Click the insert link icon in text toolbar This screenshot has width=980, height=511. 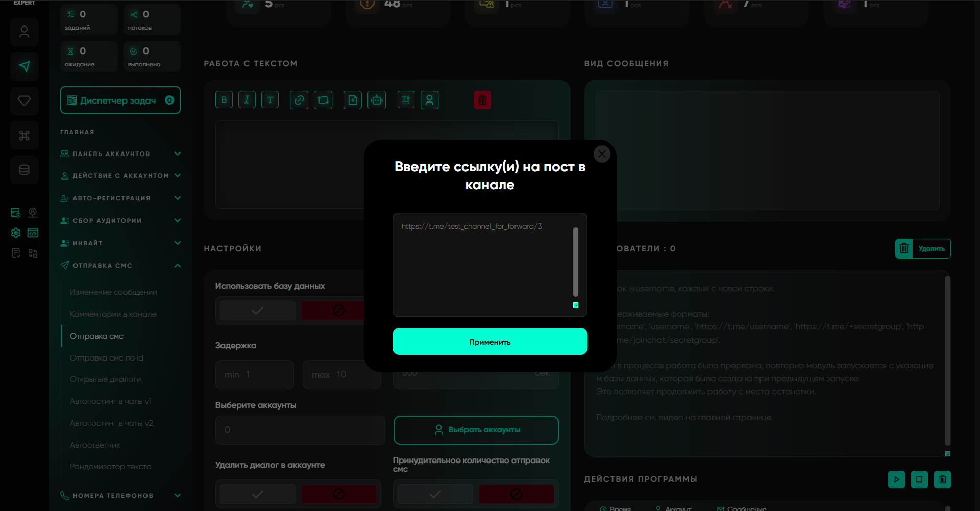(299, 100)
